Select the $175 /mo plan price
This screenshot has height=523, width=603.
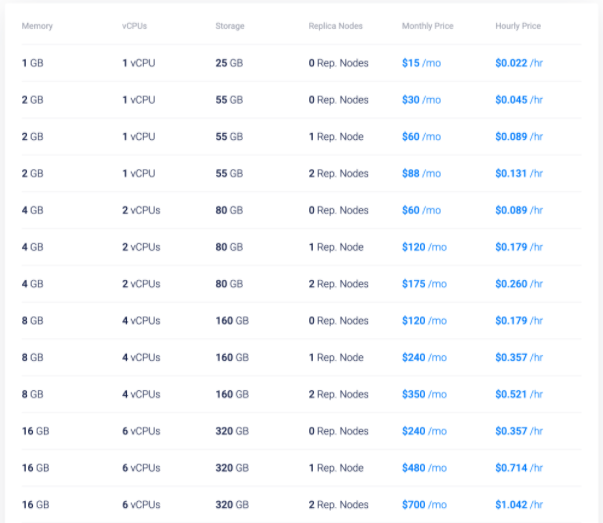click(424, 284)
